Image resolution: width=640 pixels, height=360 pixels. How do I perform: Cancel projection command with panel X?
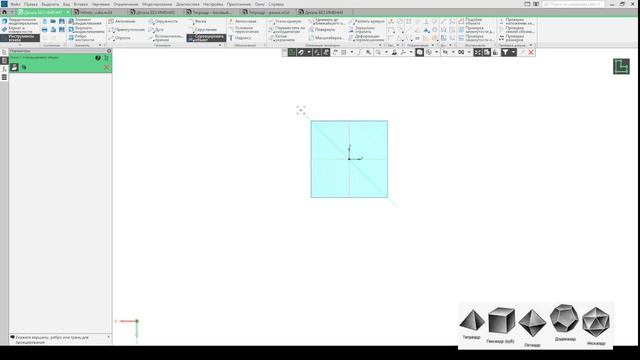tap(107, 67)
